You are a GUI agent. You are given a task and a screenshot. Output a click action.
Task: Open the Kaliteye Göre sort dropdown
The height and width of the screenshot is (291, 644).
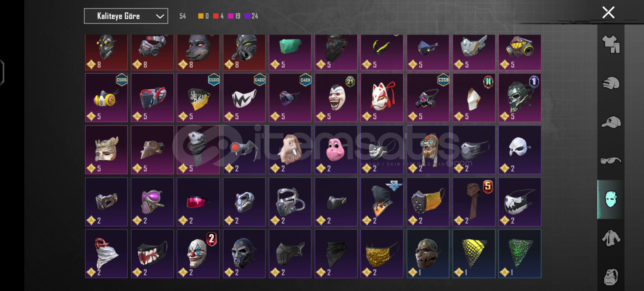[x=126, y=16]
